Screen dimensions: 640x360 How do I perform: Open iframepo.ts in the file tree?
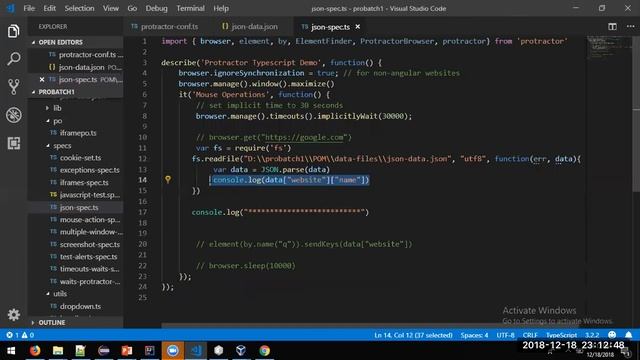(x=78, y=133)
